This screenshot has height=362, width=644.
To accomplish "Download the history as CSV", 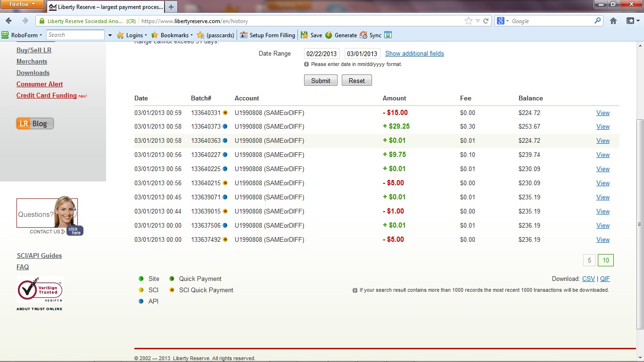I will 588,279.
